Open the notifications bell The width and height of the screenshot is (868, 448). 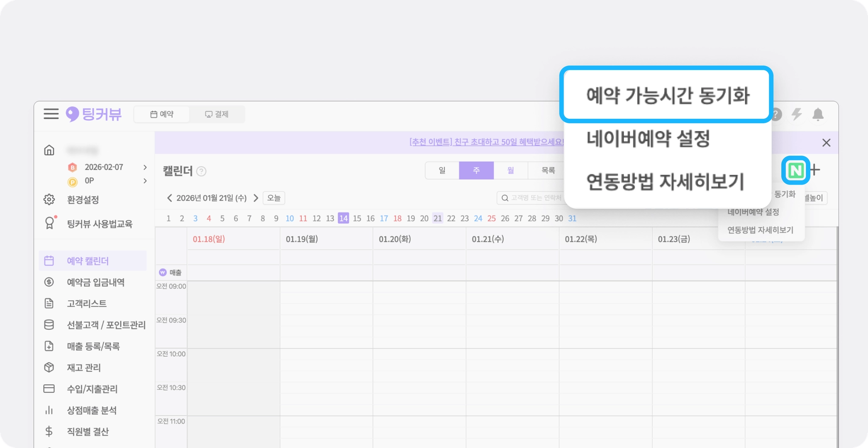pos(818,114)
